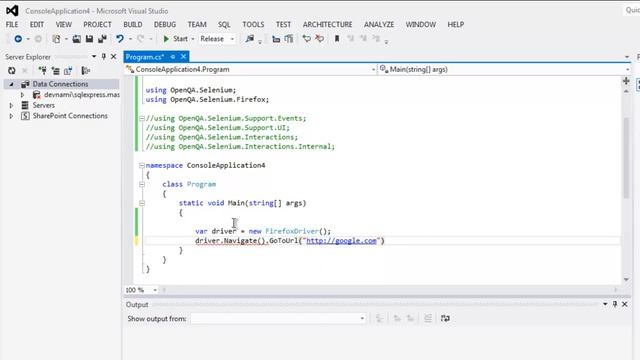The image size is (640, 360).
Task: Click the green-arrow icon left of bookmark
Action: pyautogui.click(x=307, y=39)
